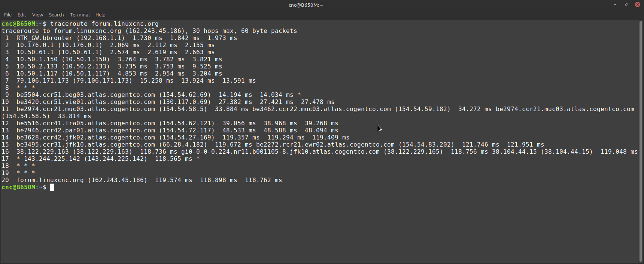Click hop 10 host 'be3420.ccr51.vie01.atlas.cogentco.com'
Viewport: 644px width, 264px height.
[86, 102]
